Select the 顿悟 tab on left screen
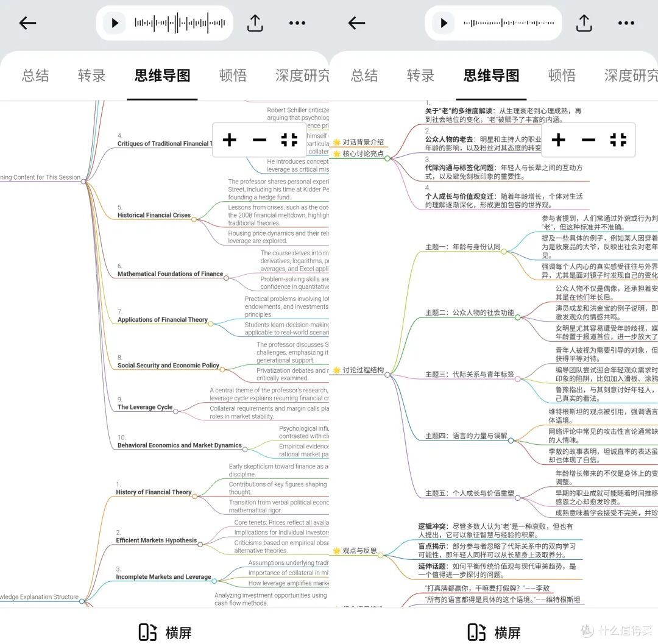The height and width of the screenshot is (644, 658). (x=233, y=76)
